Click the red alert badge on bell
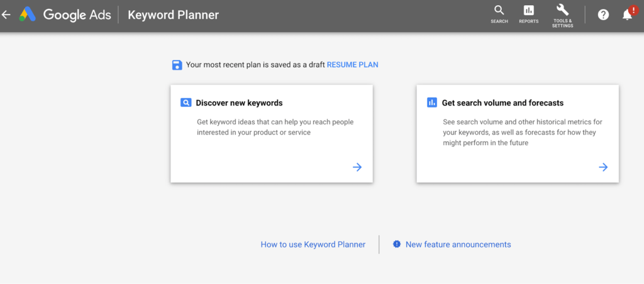 coord(634,10)
